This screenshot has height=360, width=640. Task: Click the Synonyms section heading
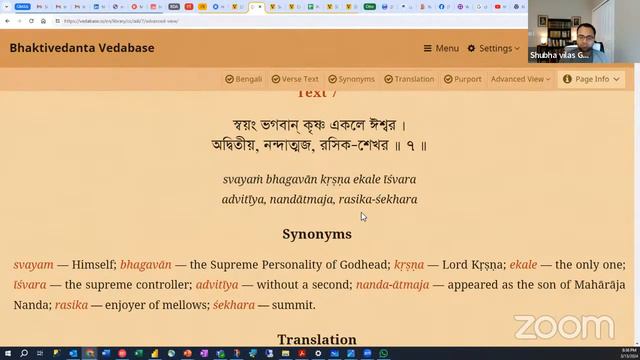coord(317,234)
